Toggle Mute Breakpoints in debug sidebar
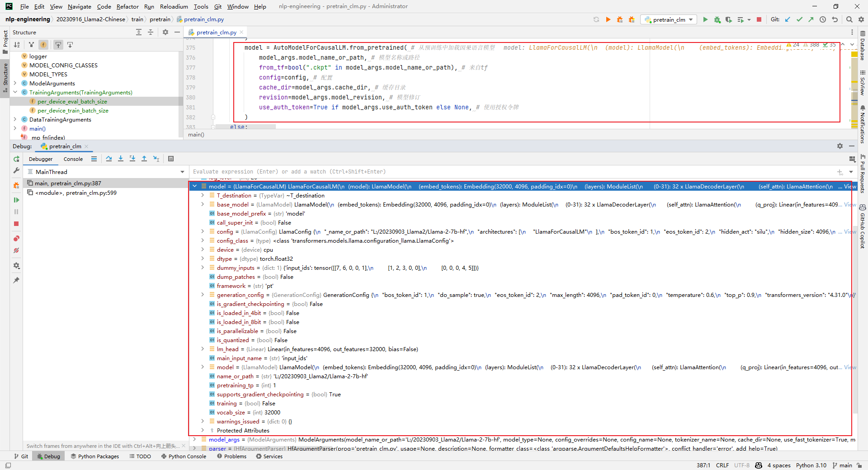This screenshot has width=868, height=470. 16,250
